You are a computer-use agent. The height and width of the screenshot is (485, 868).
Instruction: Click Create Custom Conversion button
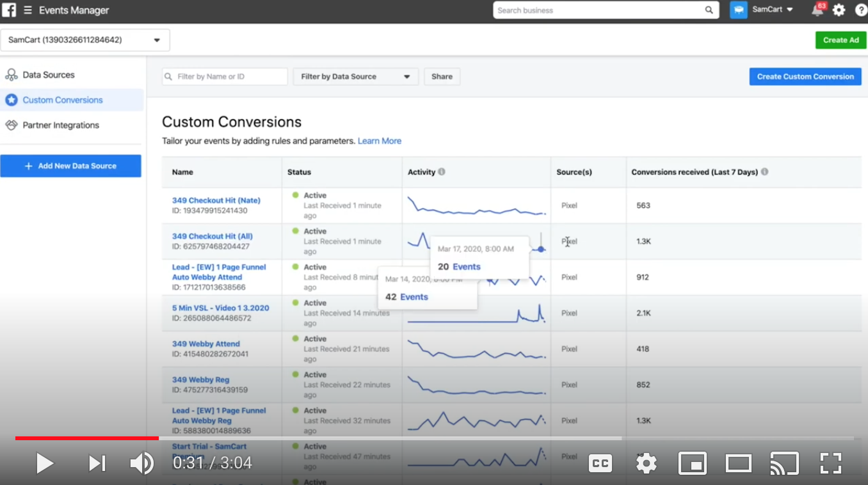point(805,77)
